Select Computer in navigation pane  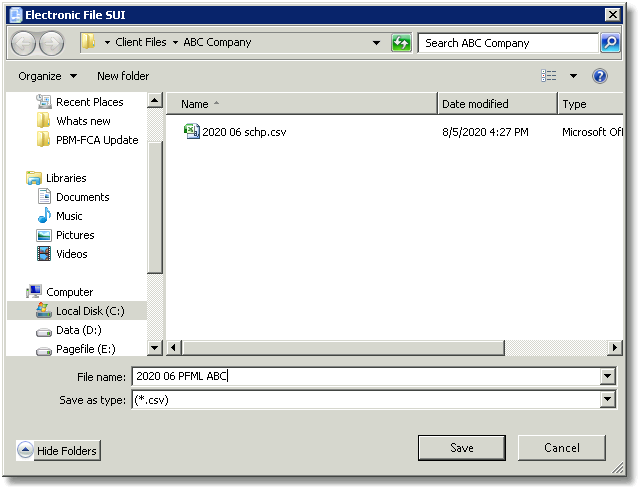(69, 292)
